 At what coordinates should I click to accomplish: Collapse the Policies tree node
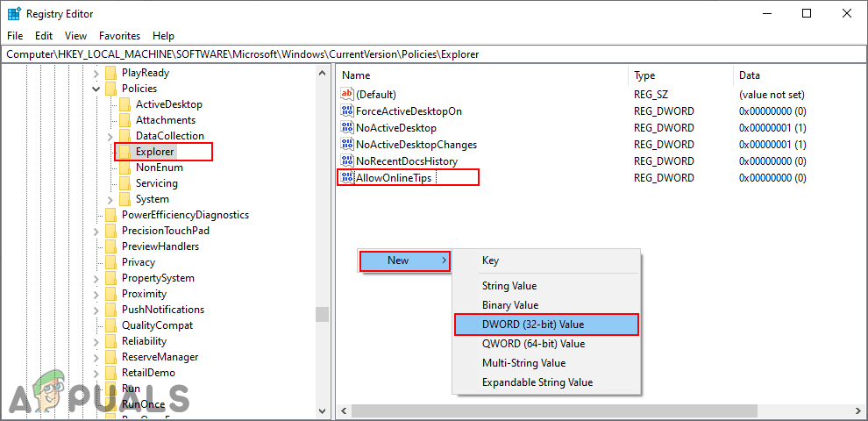[x=96, y=89]
